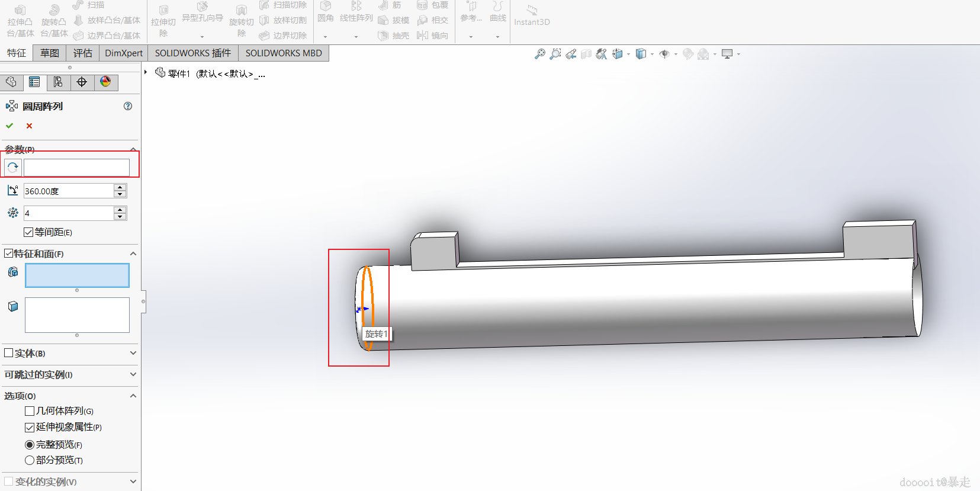The height and width of the screenshot is (491, 980).
Task: Increase the angle with up stepper
Action: click(120, 187)
